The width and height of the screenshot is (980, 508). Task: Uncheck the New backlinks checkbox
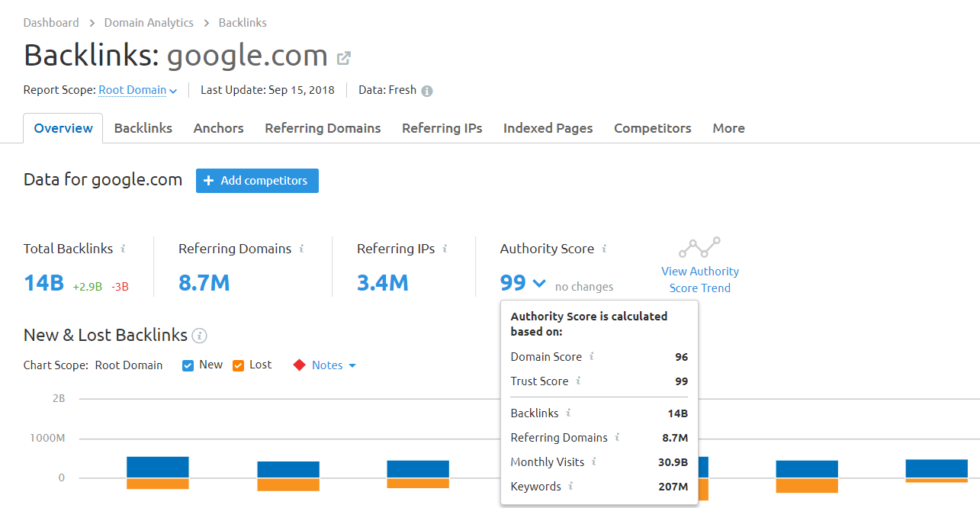[188, 365]
